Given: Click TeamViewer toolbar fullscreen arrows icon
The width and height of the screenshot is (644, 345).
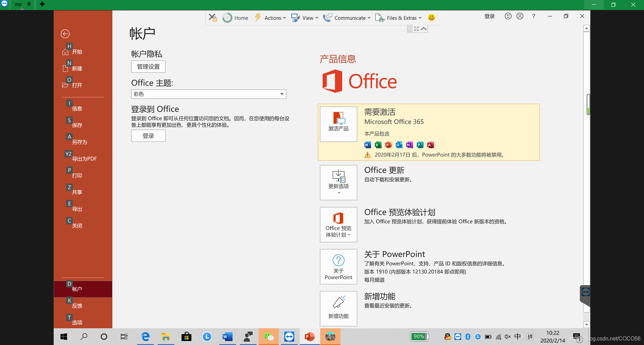Looking at the screenshot, I should tap(417, 29).
